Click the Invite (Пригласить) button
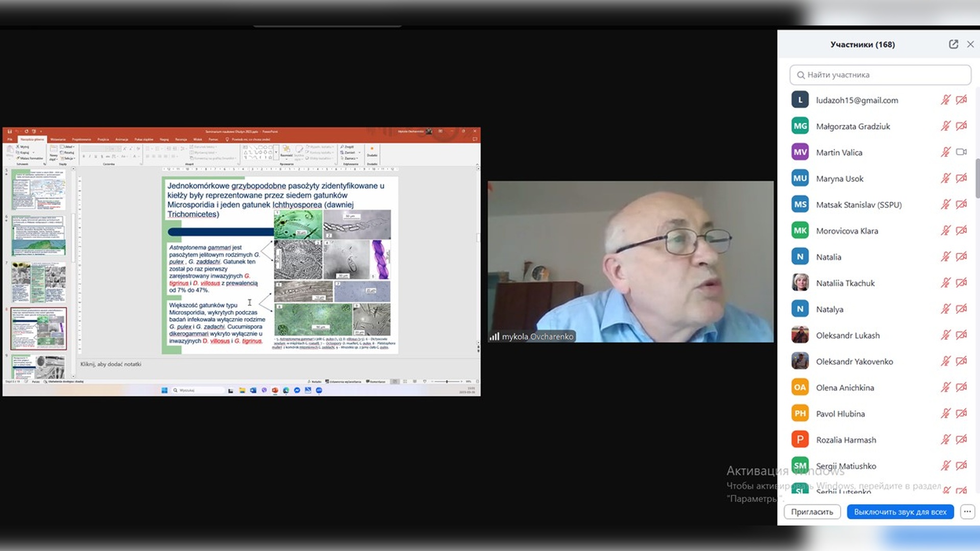 point(812,512)
